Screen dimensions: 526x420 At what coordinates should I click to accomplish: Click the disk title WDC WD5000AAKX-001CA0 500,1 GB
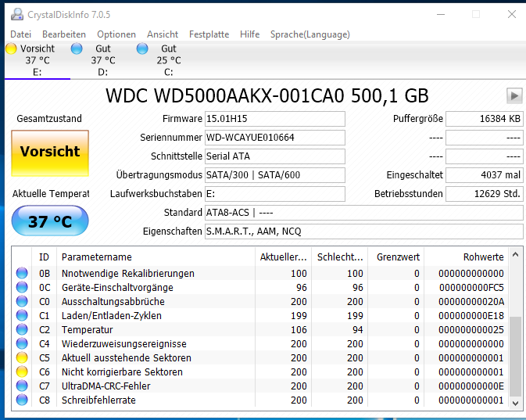coord(267,96)
